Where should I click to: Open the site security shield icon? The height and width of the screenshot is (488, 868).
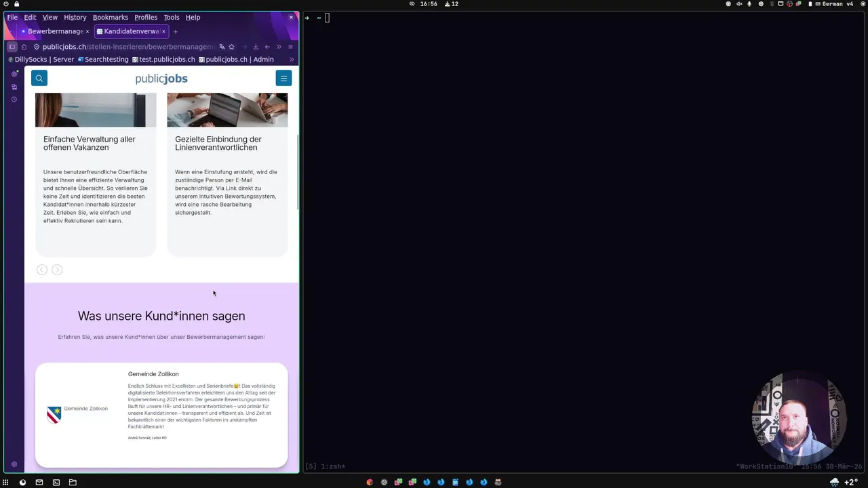(37, 47)
